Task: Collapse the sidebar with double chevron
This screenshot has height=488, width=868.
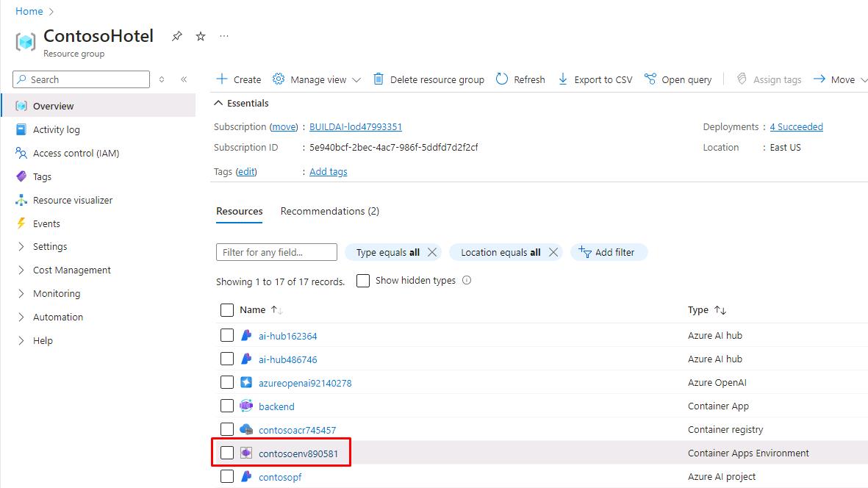Action: (184, 79)
